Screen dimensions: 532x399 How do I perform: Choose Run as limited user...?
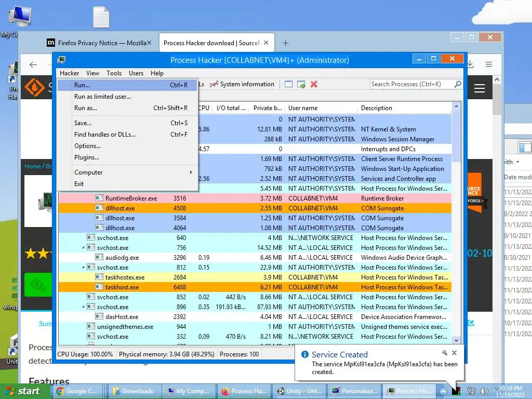point(128,97)
